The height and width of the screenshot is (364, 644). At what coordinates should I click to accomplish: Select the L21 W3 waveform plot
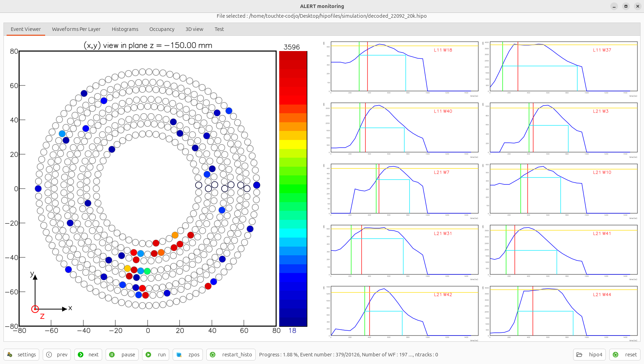pos(564,127)
